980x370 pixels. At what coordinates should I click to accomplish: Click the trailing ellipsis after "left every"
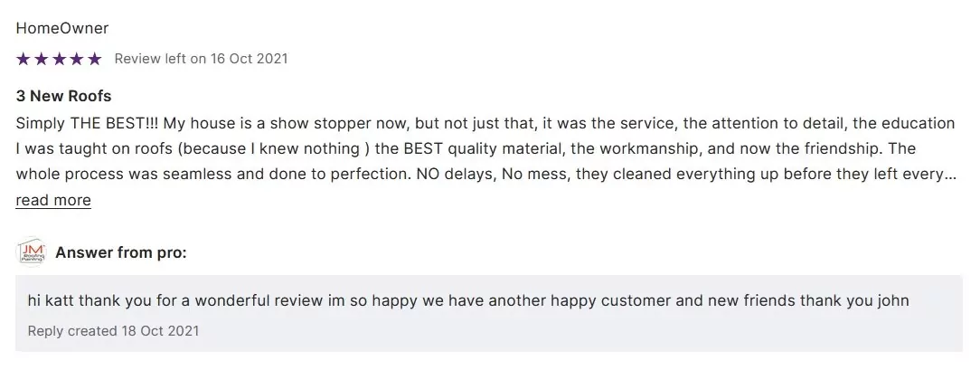point(950,174)
